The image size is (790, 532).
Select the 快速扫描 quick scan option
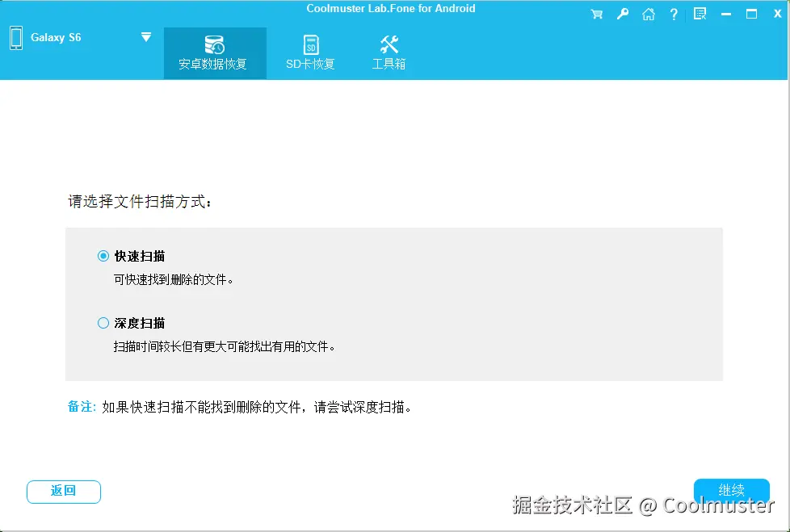[x=103, y=255]
